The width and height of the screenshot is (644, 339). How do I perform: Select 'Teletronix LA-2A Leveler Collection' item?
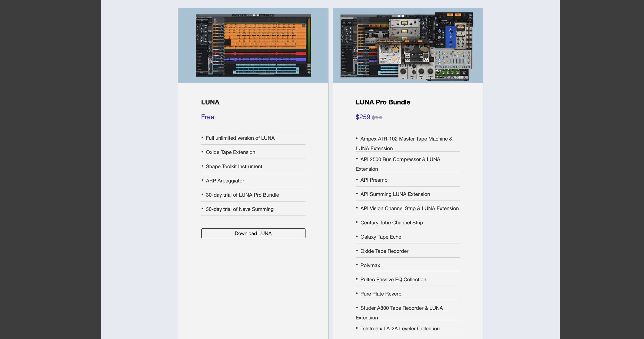(x=408, y=329)
